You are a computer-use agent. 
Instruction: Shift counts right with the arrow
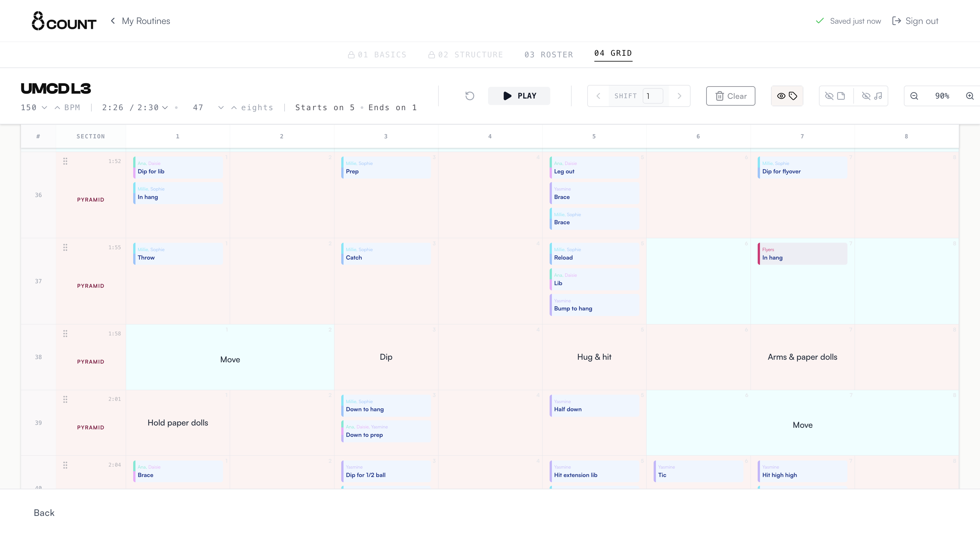(x=679, y=96)
